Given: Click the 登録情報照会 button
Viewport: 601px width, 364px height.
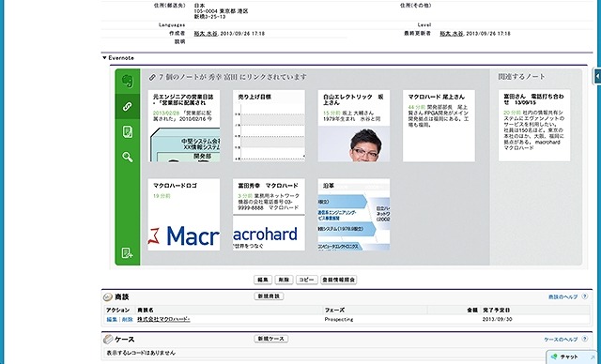Looking at the screenshot, I should tap(339, 280).
